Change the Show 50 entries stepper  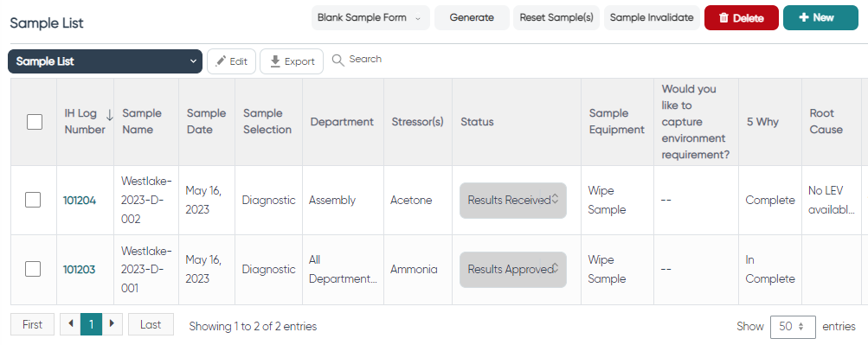(793, 327)
